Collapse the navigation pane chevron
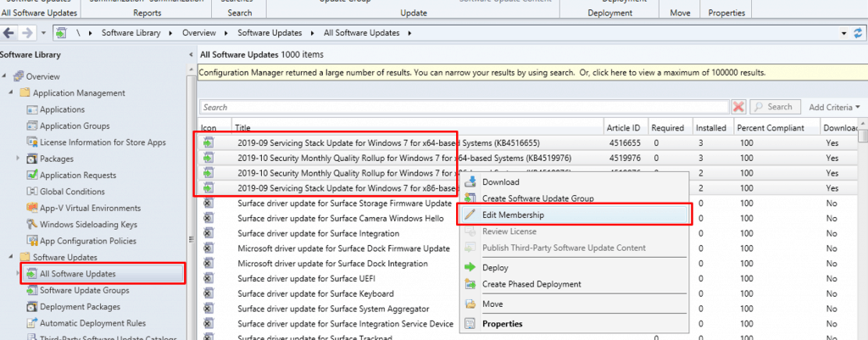Viewport: 868px width, 340px height. [191, 55]
